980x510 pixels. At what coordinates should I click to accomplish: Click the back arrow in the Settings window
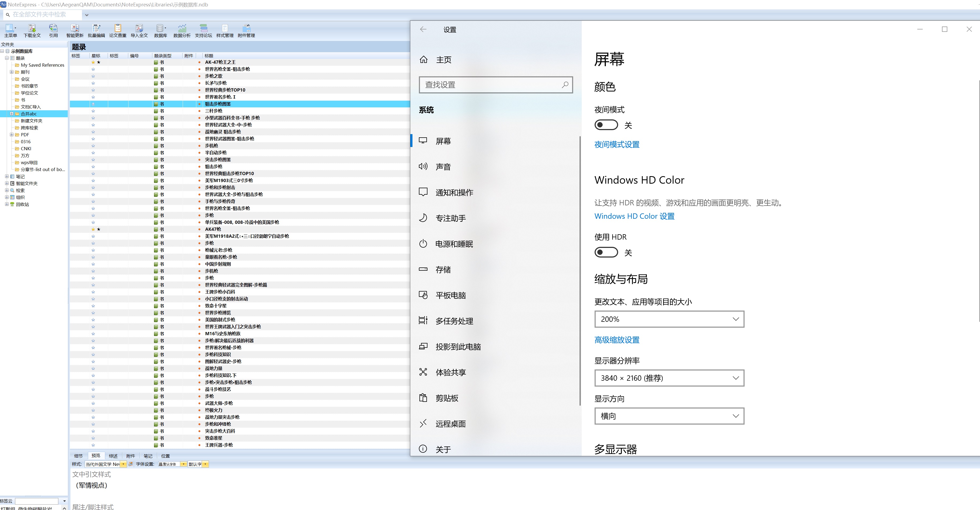[x=423, y=29]
